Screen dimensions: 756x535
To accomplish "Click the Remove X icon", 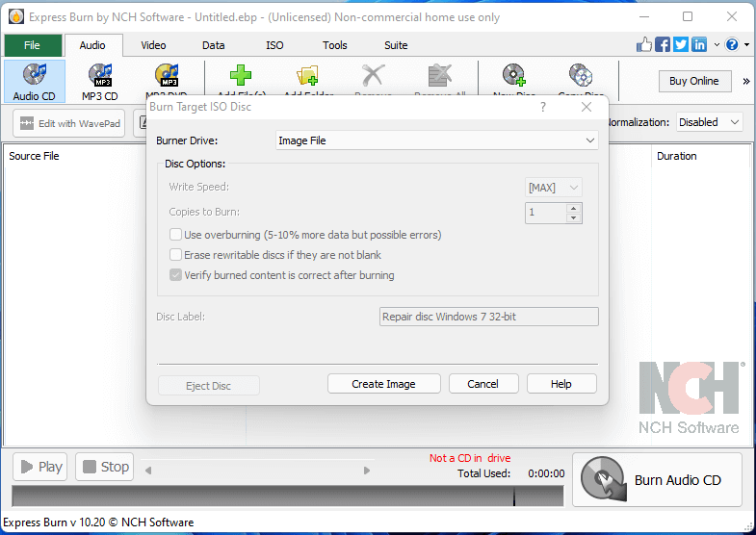I will pyautogui.click(x=373, y=76).
